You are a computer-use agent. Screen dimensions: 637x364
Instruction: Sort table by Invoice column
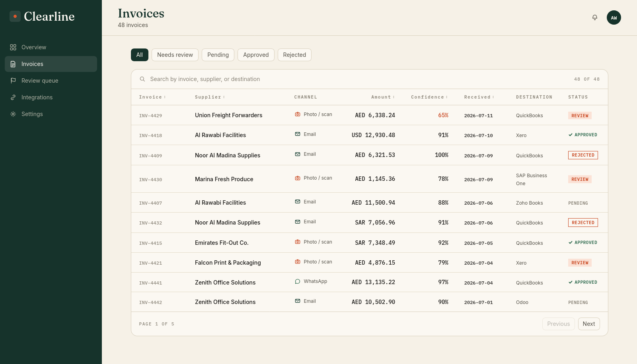click(152, 97)
